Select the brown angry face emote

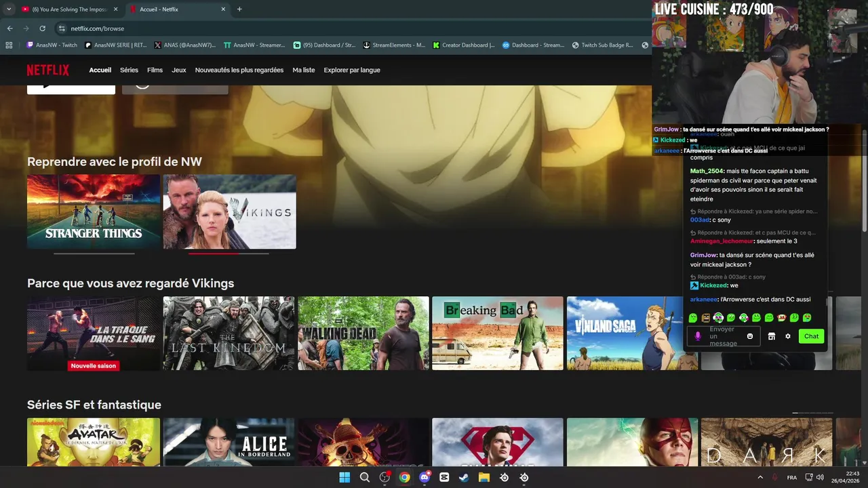click(706, 317)
